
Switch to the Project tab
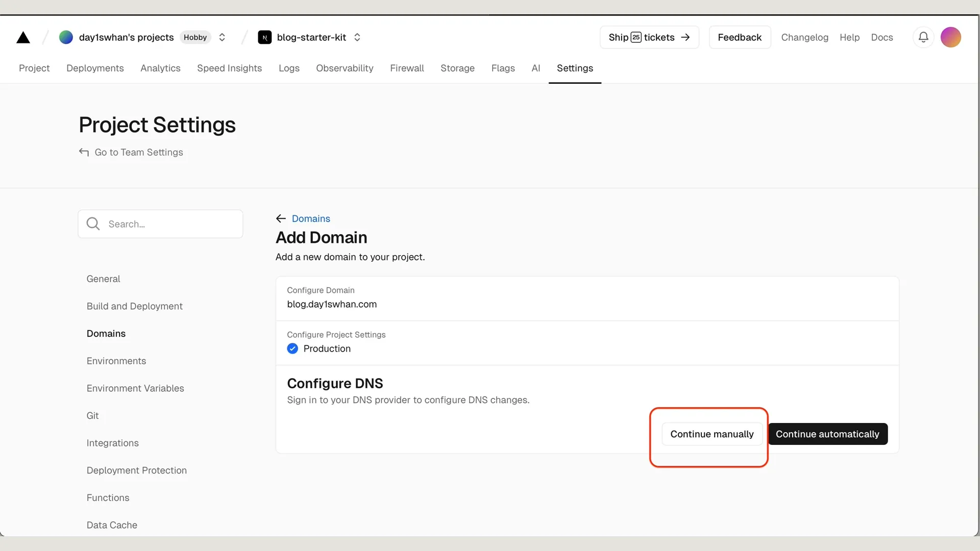pos(34,68)
